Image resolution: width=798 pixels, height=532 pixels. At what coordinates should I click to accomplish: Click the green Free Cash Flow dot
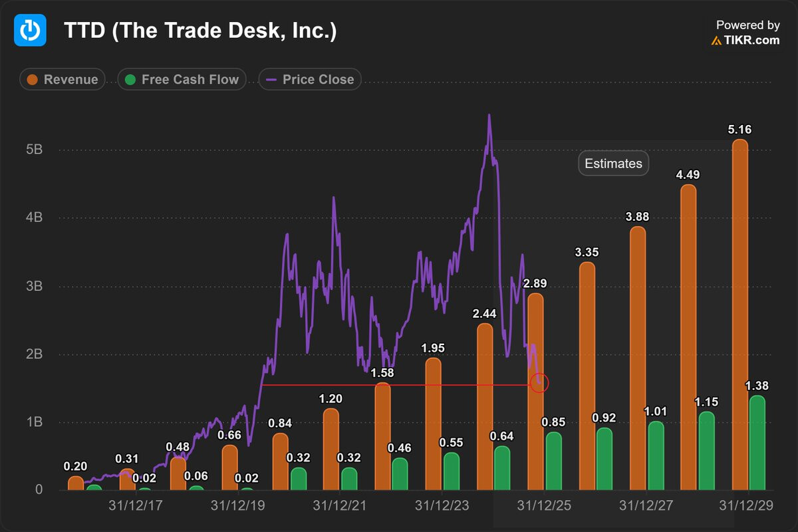(130, 80)
